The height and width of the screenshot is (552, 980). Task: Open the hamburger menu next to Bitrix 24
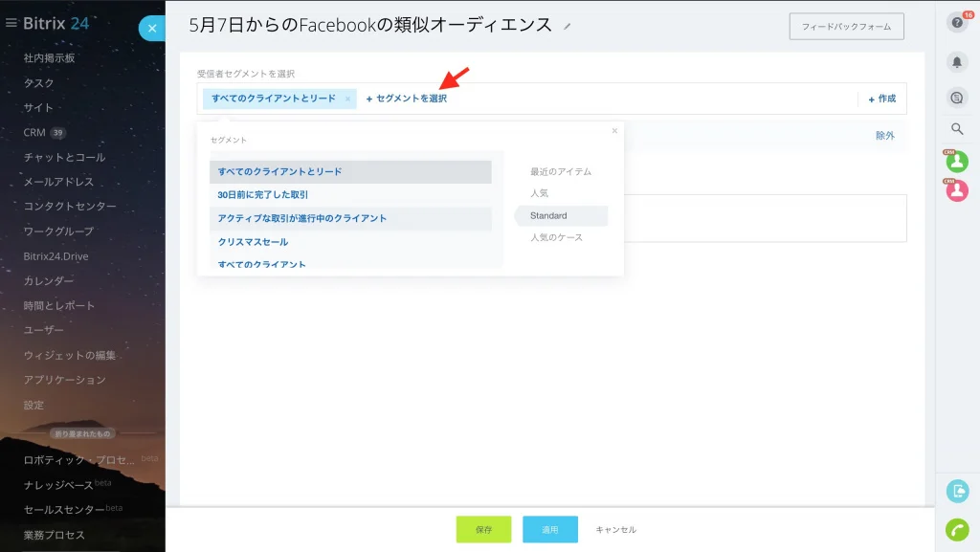click(x=11, y=23)
